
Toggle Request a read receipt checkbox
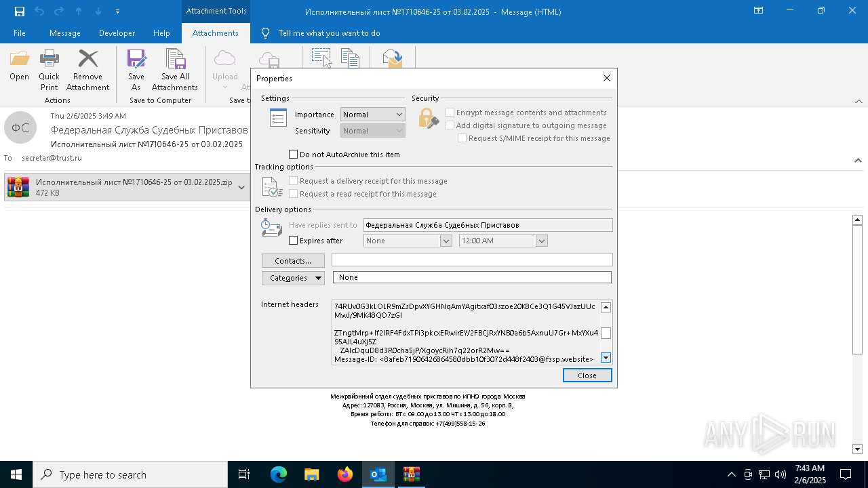pos(294,194)
